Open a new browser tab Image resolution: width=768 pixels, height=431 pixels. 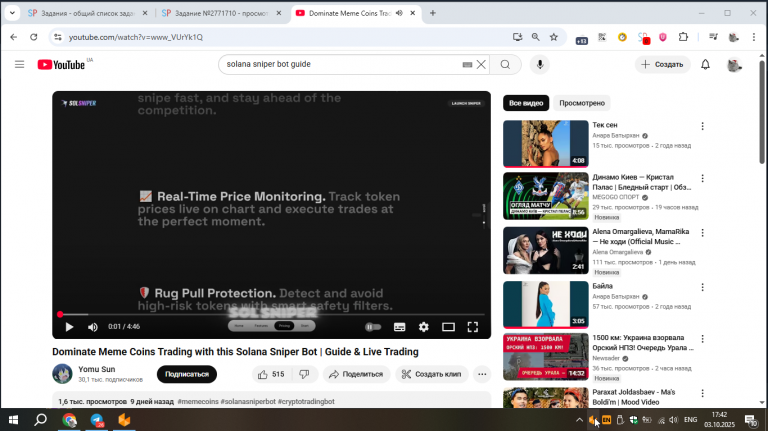[x=432, y=13]
